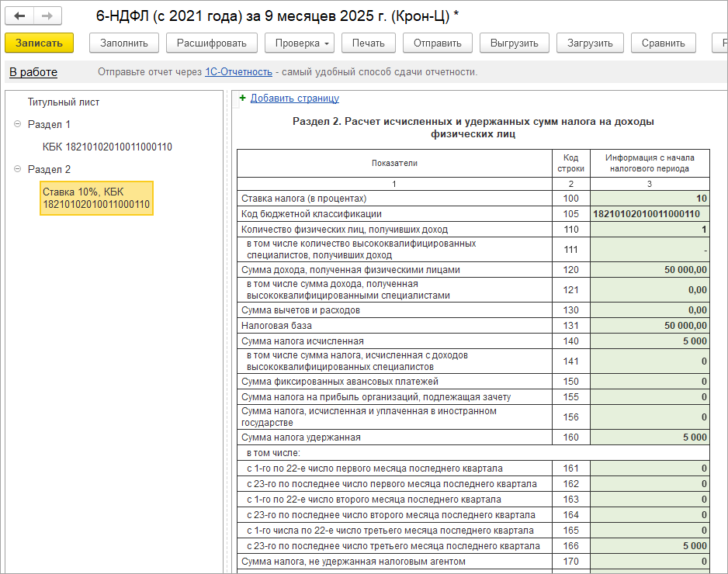
Task: Click the back navigation arrow
Action: 20,16
